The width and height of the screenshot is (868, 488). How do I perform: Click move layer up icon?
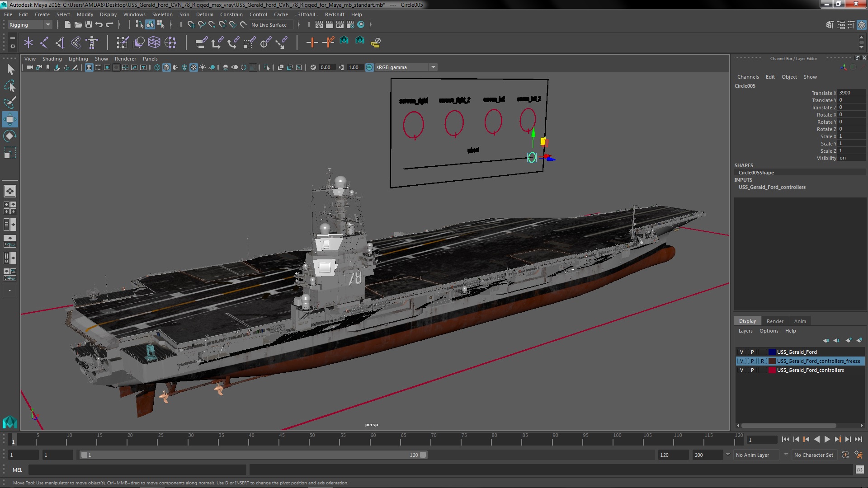(x=826, y=340)
